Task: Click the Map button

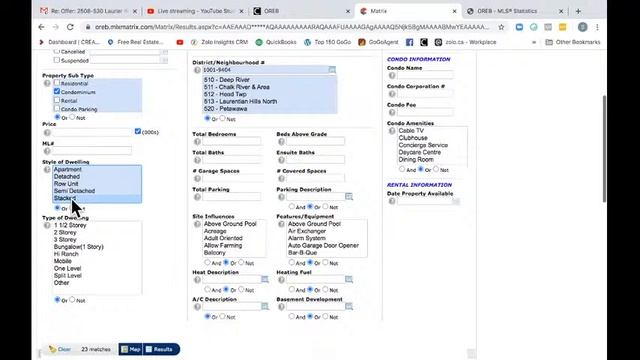Action: pos(131,349)
